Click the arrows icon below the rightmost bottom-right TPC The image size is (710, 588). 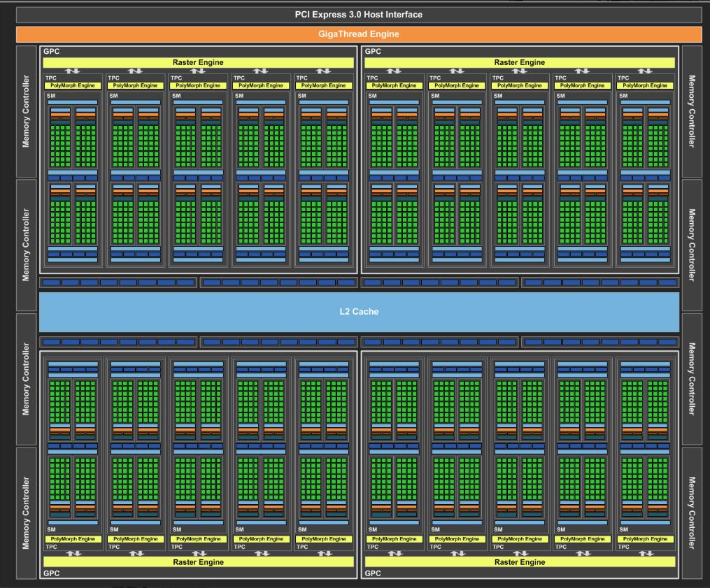(646, 552)
